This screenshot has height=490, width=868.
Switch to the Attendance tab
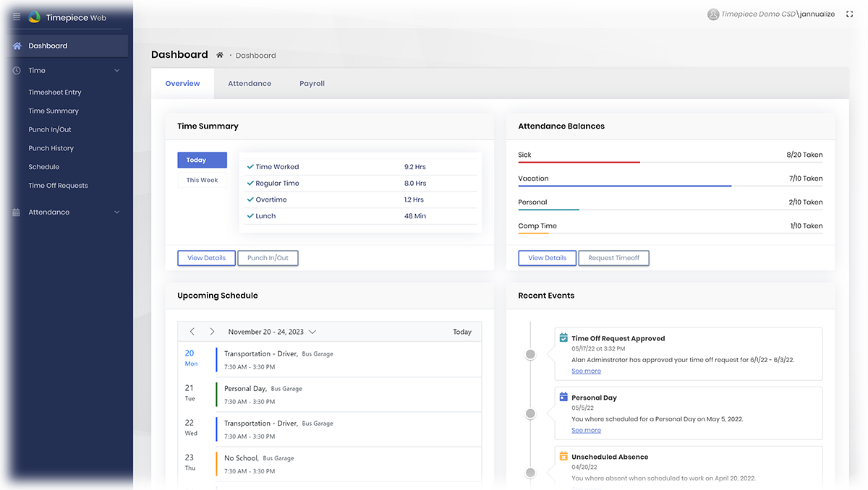pos(250,84)
